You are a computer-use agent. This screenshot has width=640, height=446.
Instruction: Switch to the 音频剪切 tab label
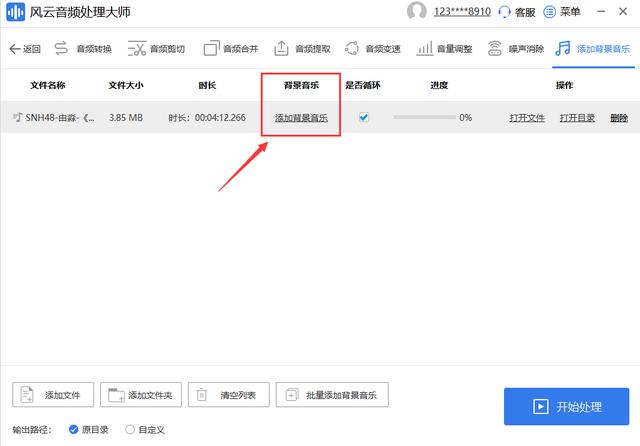pyautogui.click(x=167, y=49)
